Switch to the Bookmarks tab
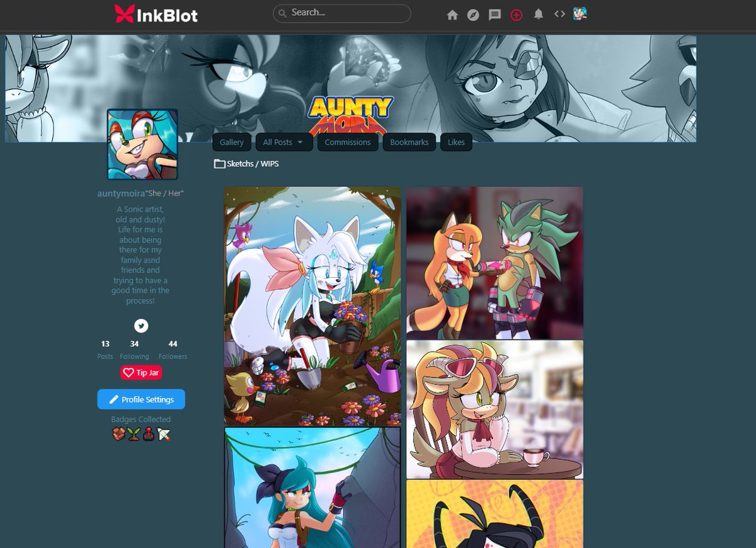Viewport: 756px width, 548px height. [x=409, y=142]
